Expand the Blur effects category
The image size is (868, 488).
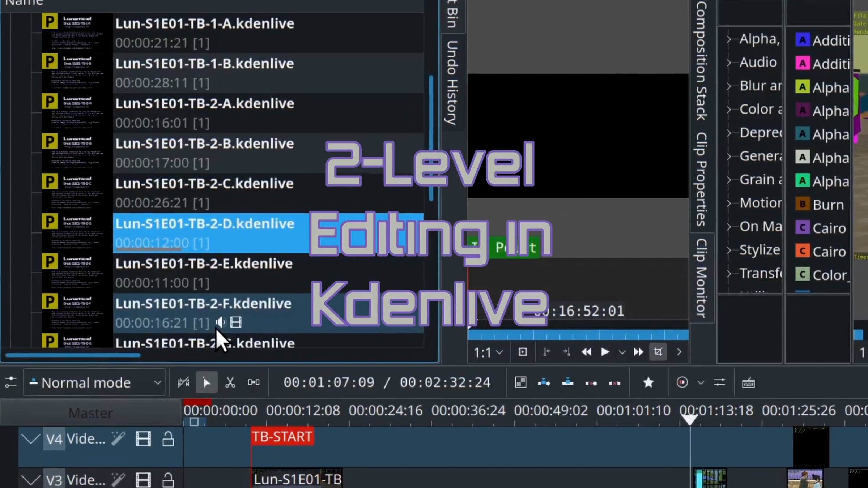(729, 86)
